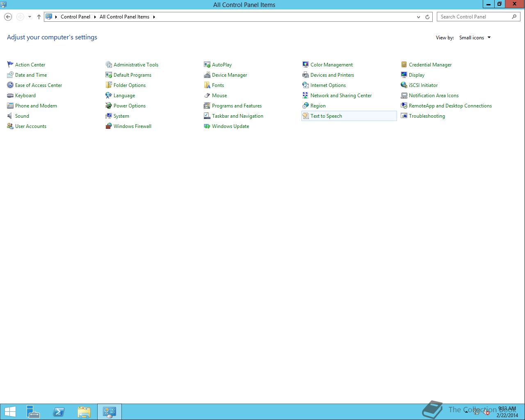Expand the arrow before Control Panel breadcrumb
Image resolution: width=525 pixels, height=420 pixels.
point(56,17)
